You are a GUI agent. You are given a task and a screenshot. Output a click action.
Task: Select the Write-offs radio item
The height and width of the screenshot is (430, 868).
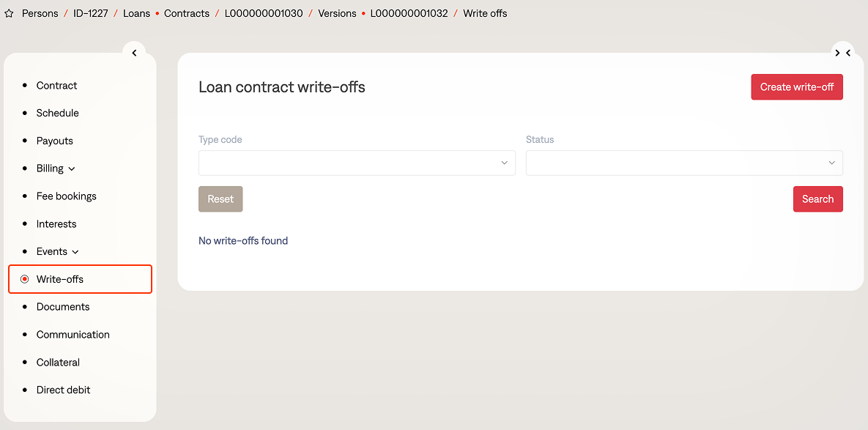[25, 279]
